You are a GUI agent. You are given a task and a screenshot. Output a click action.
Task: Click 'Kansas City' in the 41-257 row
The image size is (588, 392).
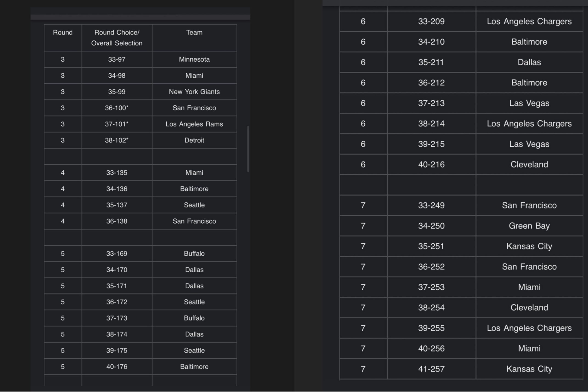coord(529,369)
